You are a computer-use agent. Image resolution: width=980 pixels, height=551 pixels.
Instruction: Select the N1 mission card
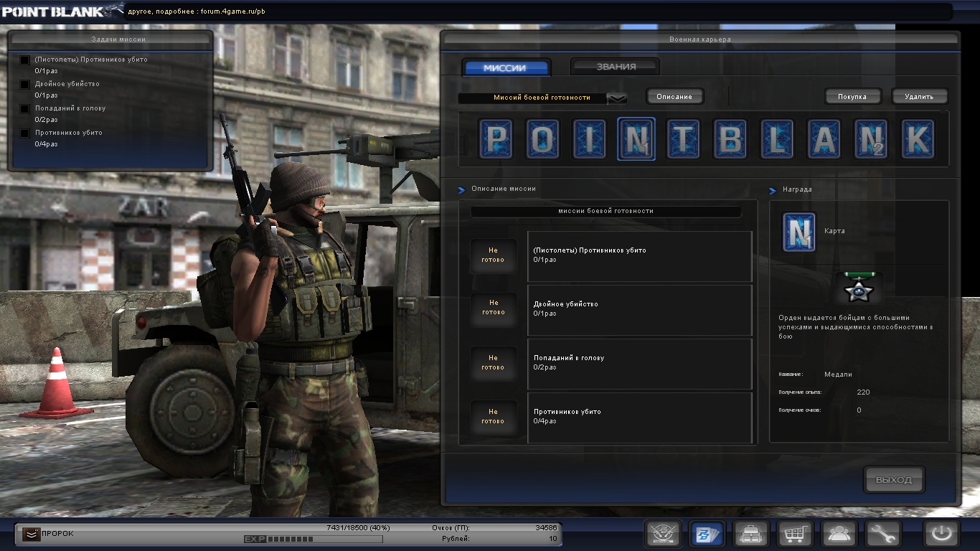636,138
